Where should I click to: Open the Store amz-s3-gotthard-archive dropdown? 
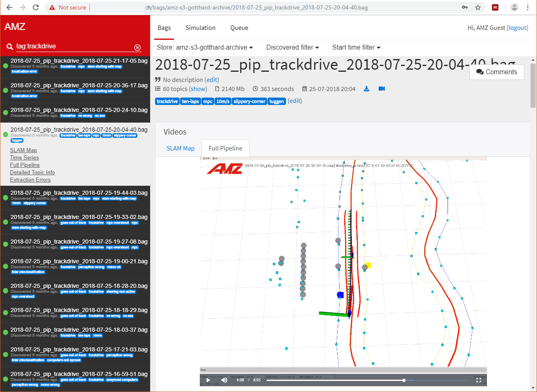205,48
